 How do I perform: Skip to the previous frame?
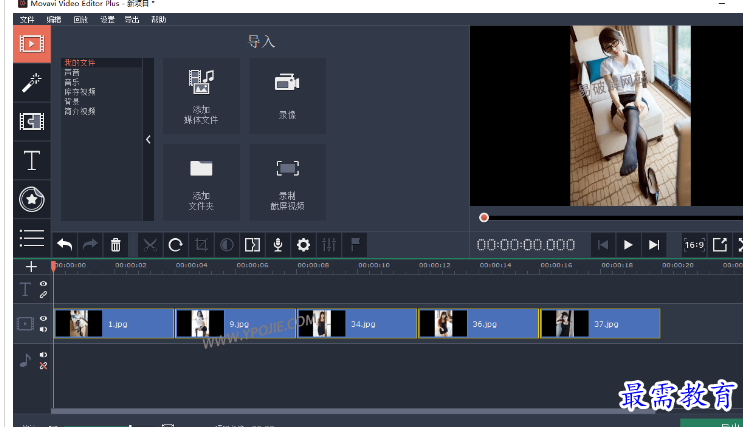tap(603, 245)
